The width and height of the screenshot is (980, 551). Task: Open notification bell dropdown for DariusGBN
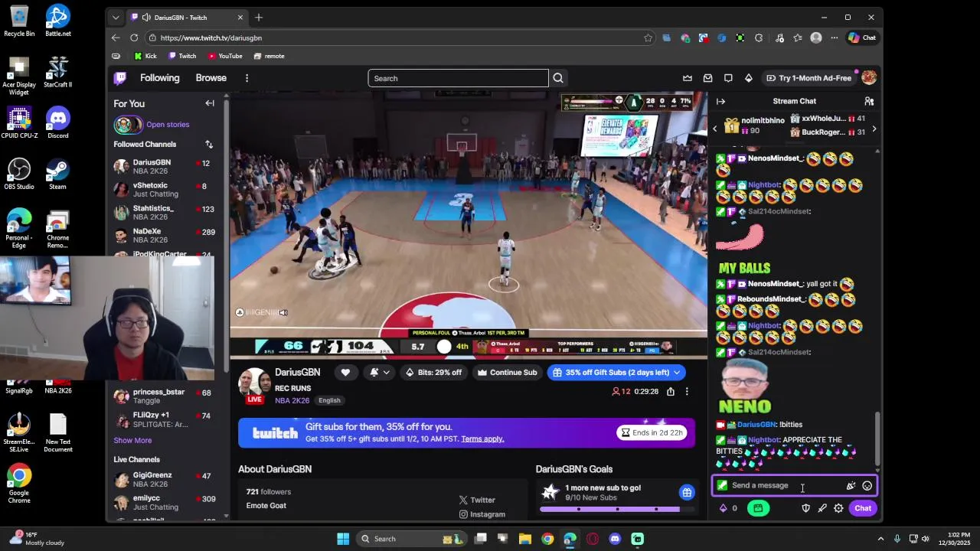pyautogui.click(x=379, y=373)
